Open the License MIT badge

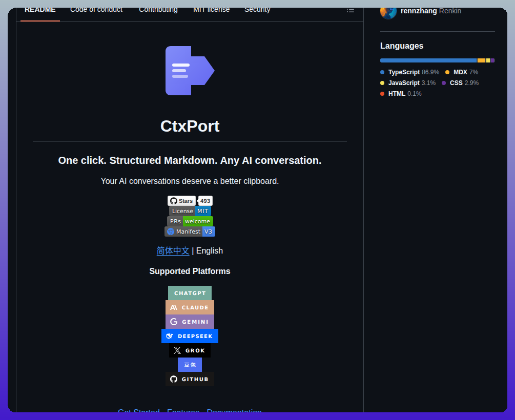[x=190, y=211]
